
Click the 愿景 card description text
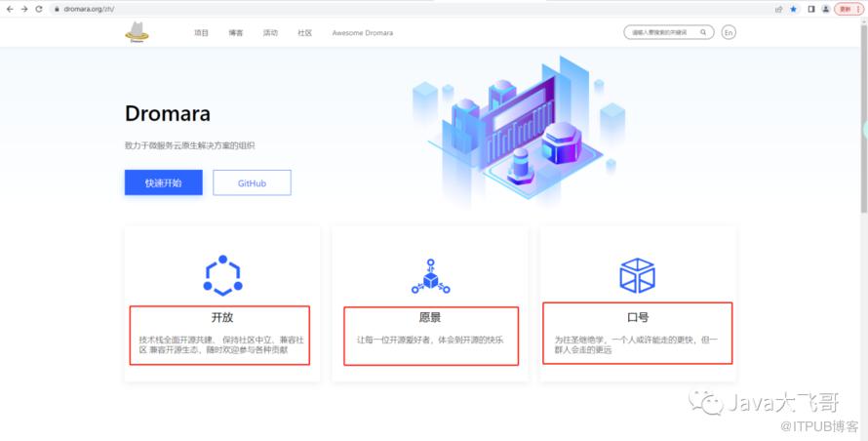(430, 340)
